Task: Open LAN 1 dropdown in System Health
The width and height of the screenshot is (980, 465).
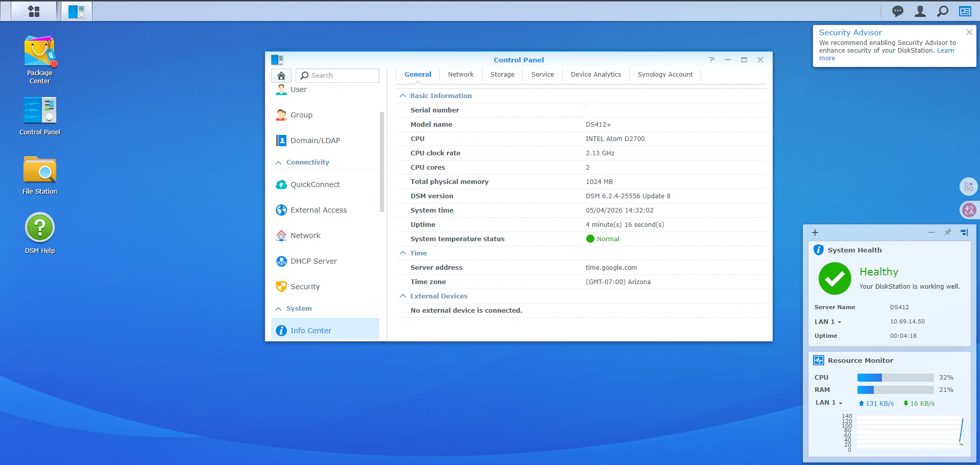Action: pos(828,321)
